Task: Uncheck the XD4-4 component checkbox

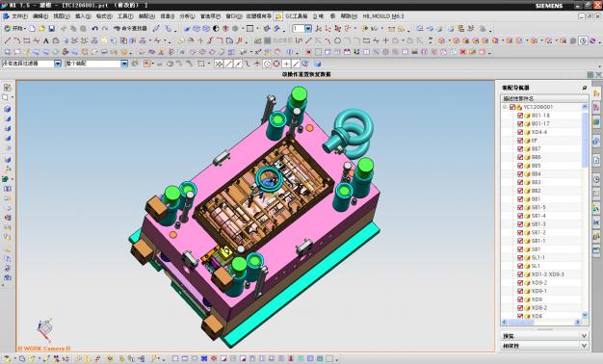Action: click(x=520, y=132)
